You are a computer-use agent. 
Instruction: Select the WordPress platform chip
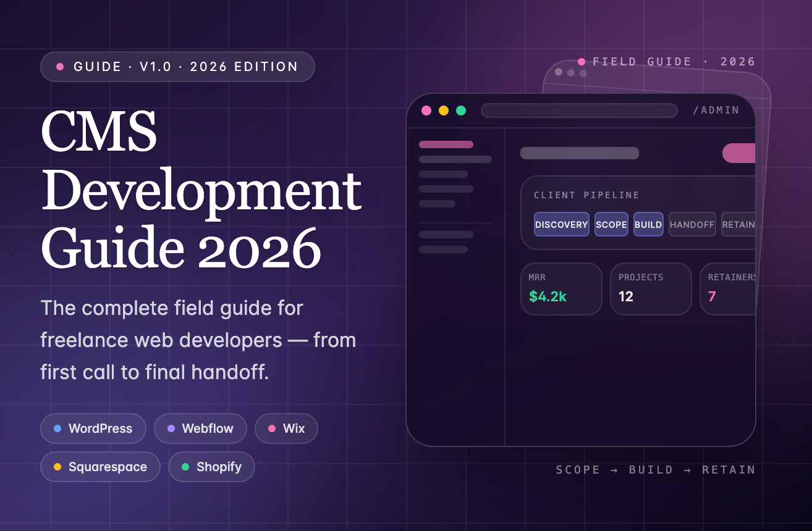click(x=93, y=429)
